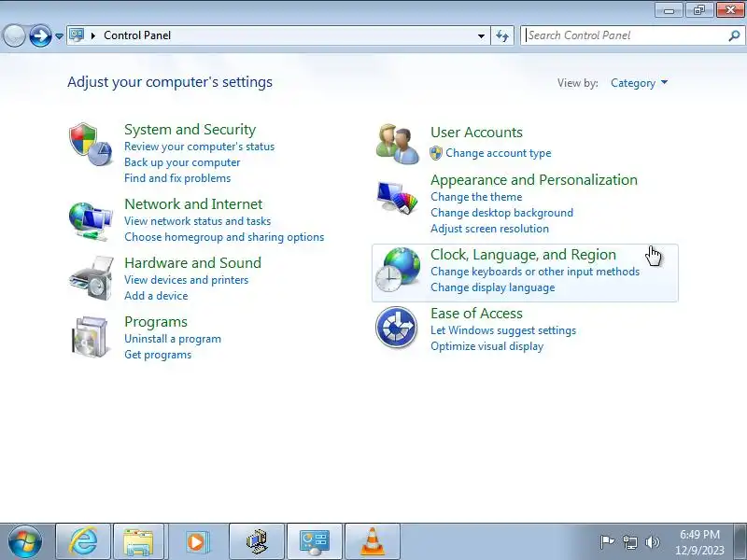Viewport: 747px width, 560px height.
Task: Click the Network and Internet globe icon
Action: [x=91, y=221]
